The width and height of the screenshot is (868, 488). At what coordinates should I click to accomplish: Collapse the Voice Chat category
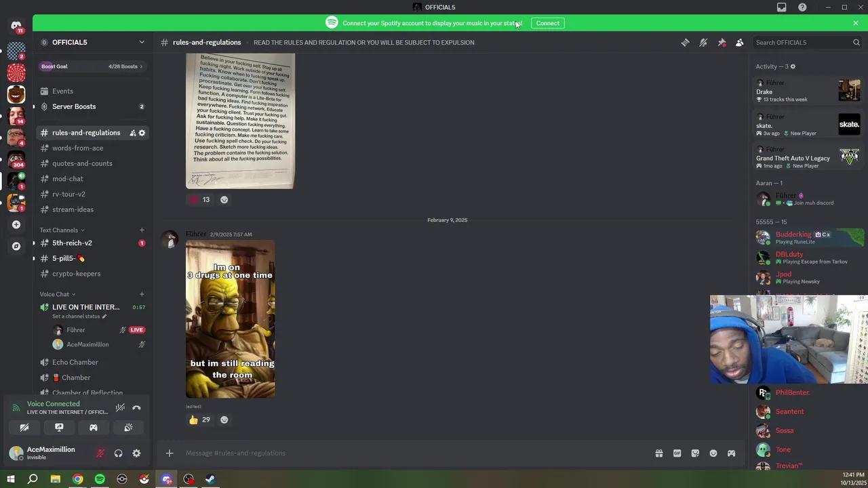(57, 294)
